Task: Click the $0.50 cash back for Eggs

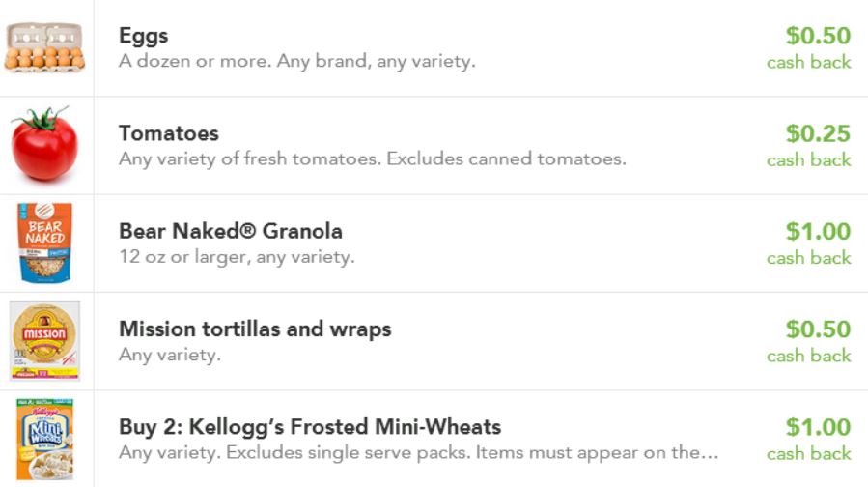Action: click(x=817, y=37)
